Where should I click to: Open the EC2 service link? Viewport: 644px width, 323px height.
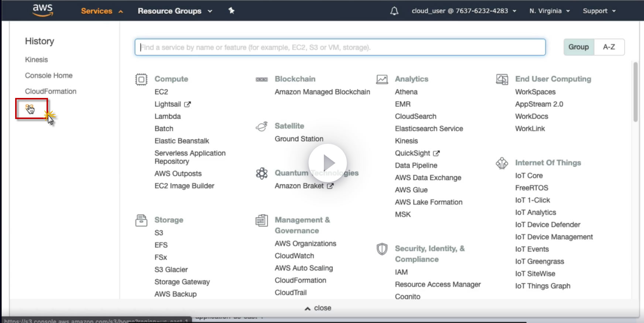161,92
